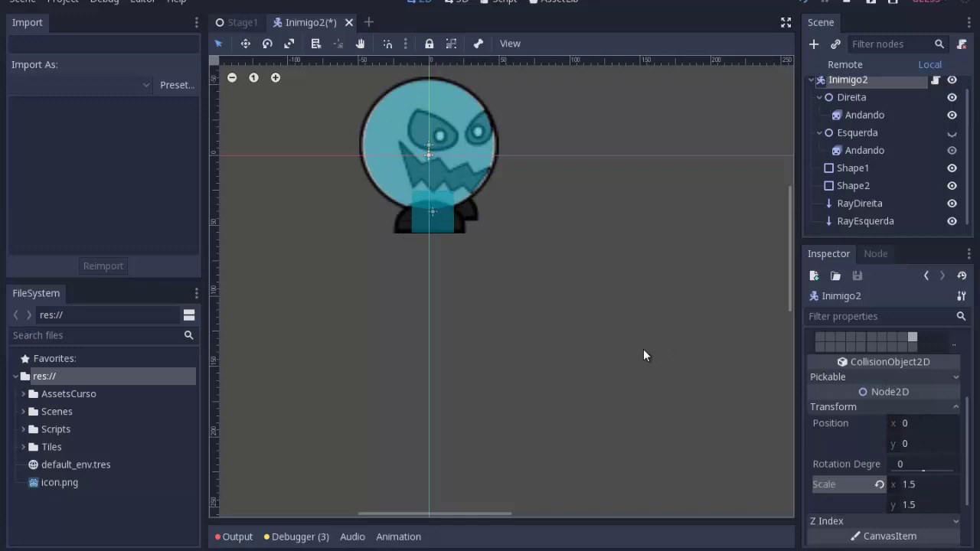Expand the AssetsCurso folder
980x551 pixels.
point(23,394)
